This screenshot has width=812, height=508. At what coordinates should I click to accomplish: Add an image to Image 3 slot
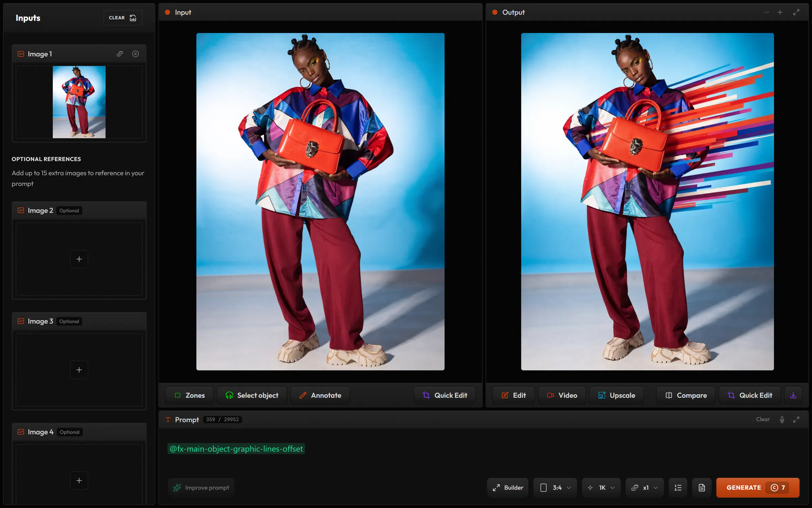click(79, 370)
